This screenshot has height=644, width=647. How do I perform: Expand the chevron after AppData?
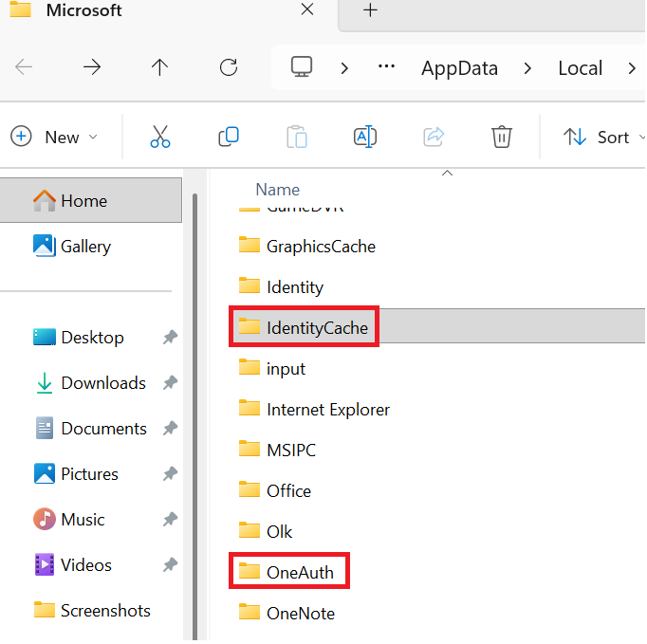click(527, 67)
